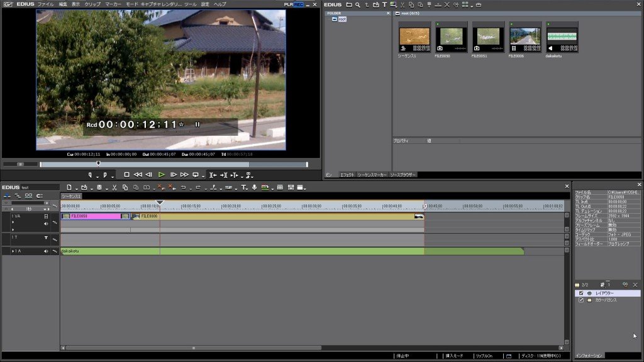Viewport: 644px width, 362px height.
Task: Open the audio mixer sliders icon
Action: click(291, 187)
